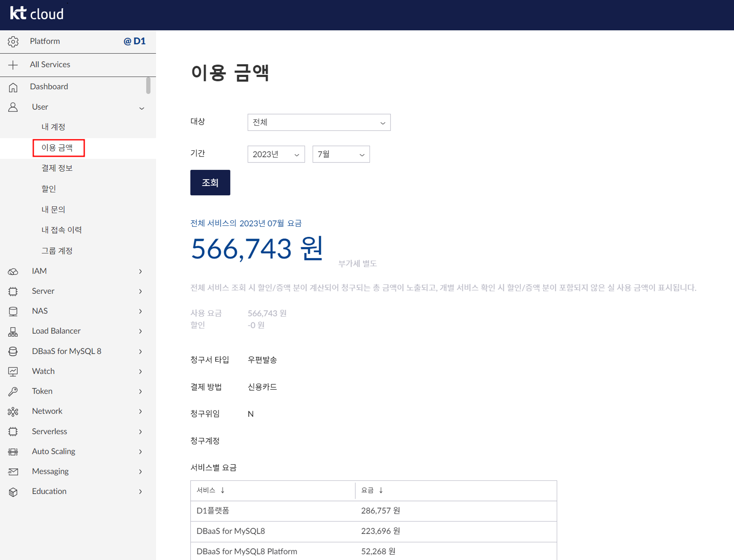Click the @ D1 link next to Platform
The image size is (734, 560).
135,41
